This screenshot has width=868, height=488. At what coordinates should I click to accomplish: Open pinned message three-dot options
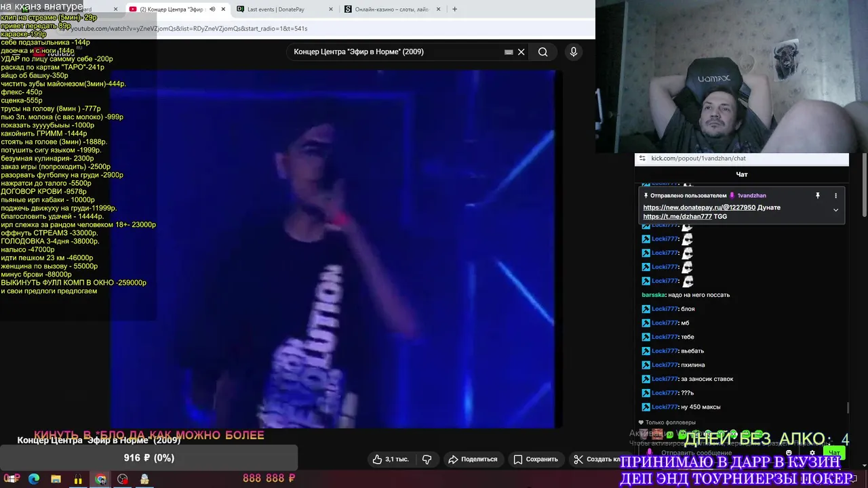pyautogui.click(x=835, y=195)
